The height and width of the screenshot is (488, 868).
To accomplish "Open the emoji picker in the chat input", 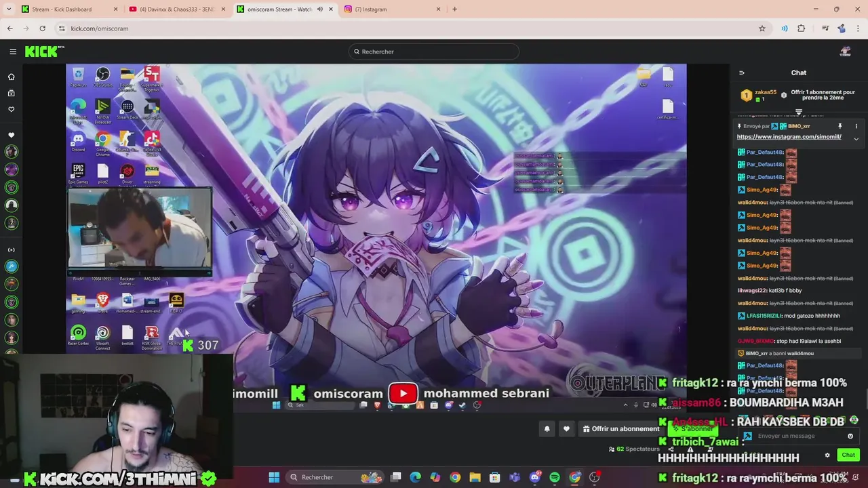I will click(850, 436).
